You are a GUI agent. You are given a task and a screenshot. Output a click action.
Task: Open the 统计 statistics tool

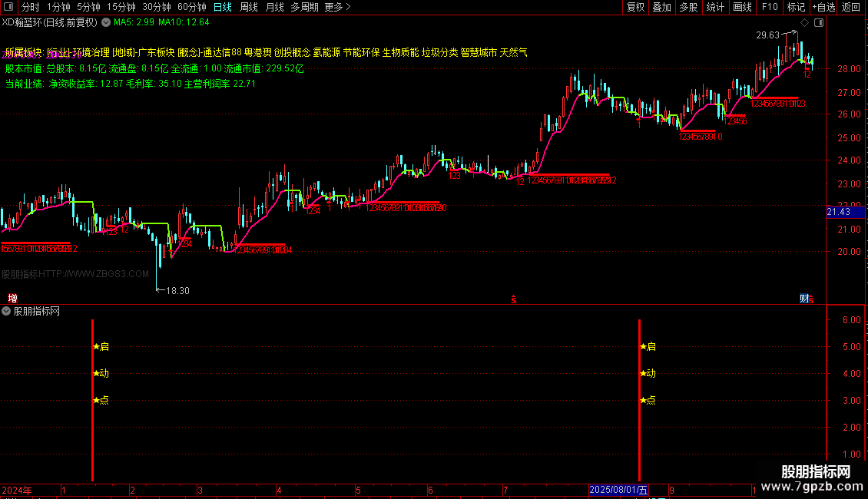pos(714,7)
